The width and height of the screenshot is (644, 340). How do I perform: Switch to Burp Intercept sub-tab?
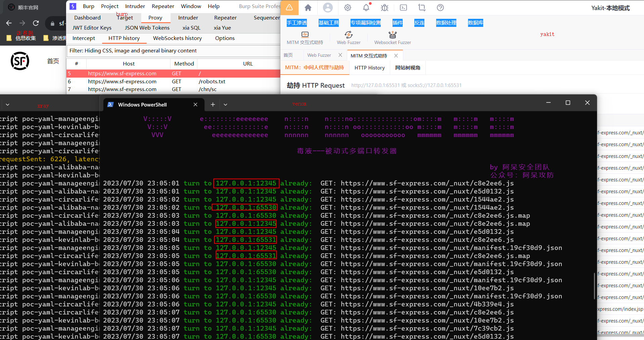click(x=84, y=38)
